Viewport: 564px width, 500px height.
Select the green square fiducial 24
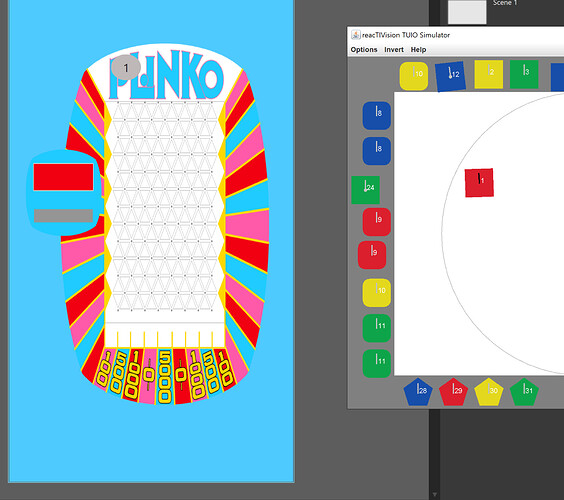(365, 190)
